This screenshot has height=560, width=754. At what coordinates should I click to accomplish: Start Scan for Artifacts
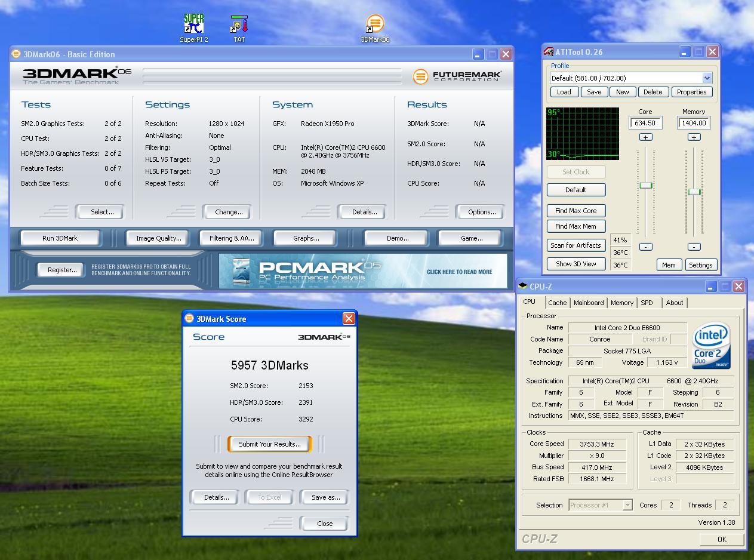[576, 245]
